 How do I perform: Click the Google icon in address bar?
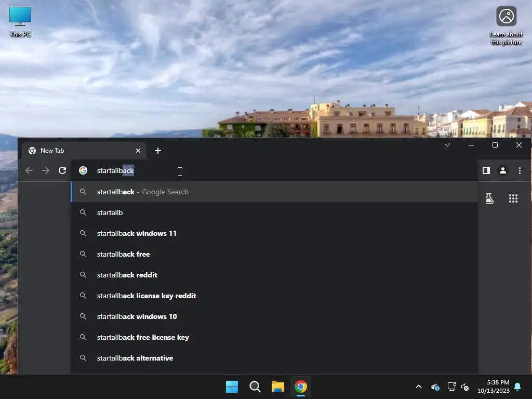click(83, 170)
